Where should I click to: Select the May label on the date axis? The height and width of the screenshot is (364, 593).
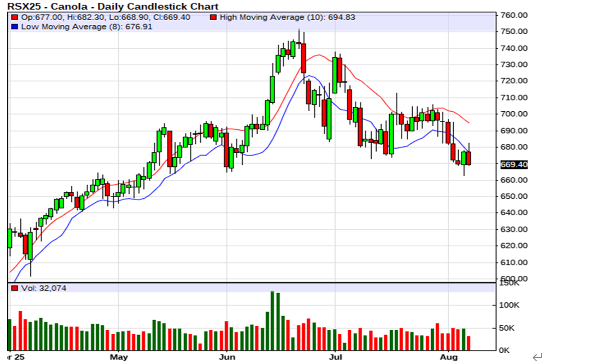tap(119, 357)
